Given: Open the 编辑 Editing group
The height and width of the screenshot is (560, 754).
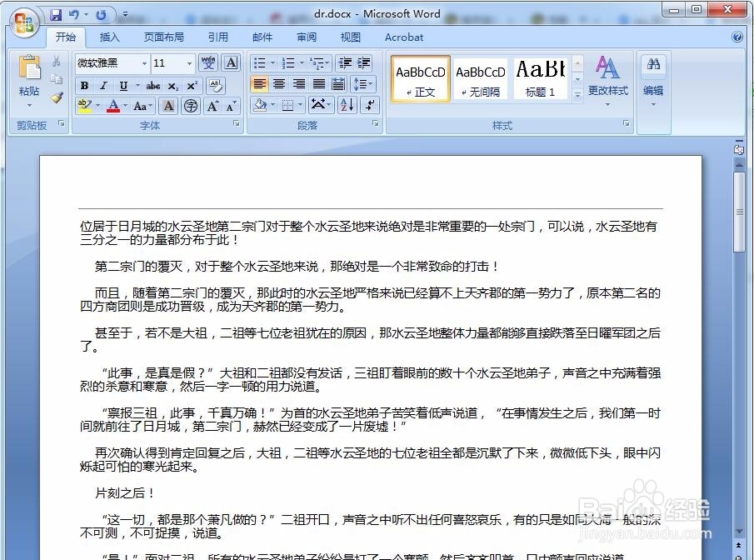Looking at the screenshot, I should click(x=653, y=81).
